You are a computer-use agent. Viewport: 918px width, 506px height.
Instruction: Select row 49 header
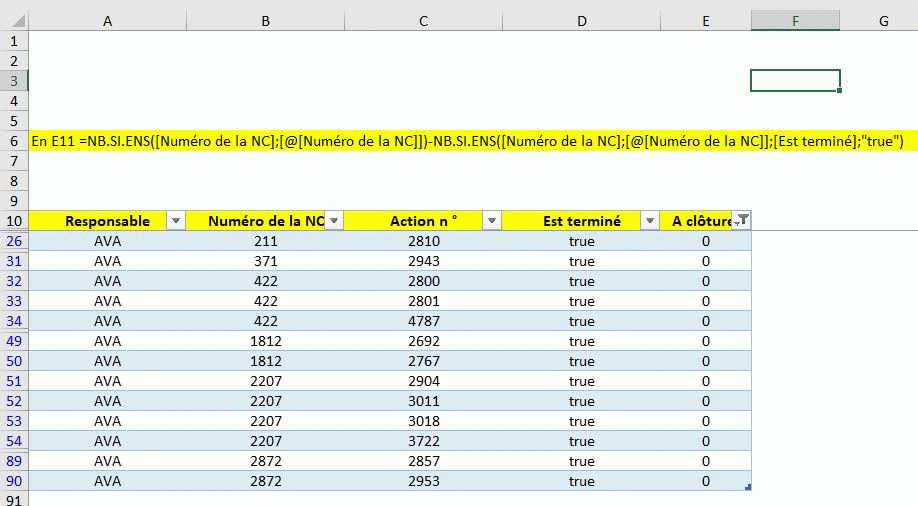14,341
